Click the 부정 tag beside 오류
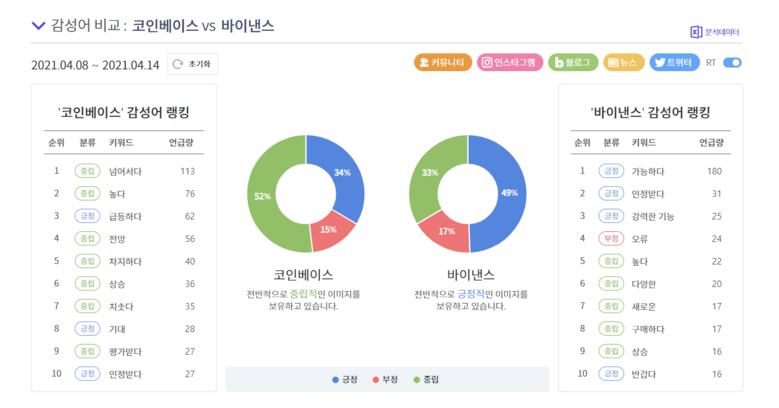Image resolution: width=779 pixels, height=408 pixels. point(609,239)
